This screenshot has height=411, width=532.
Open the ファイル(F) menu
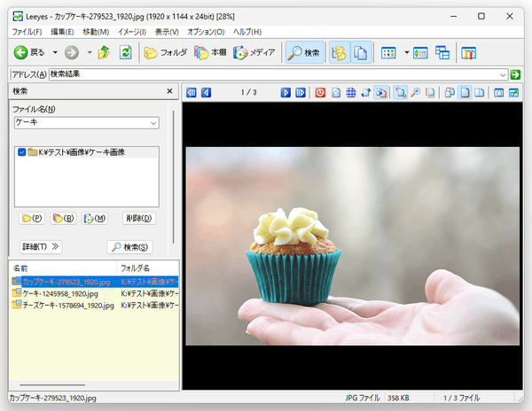point(27,32)
